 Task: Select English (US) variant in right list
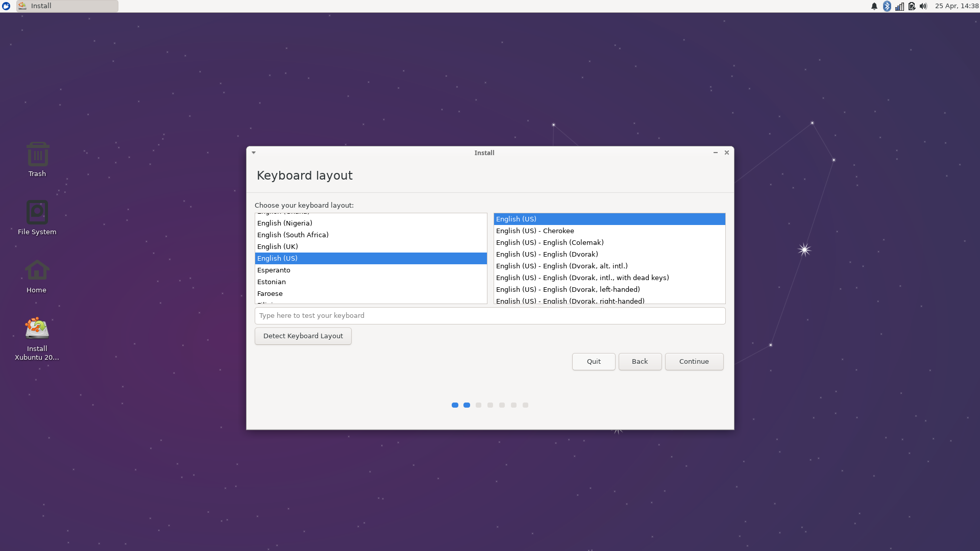point(609,219)
